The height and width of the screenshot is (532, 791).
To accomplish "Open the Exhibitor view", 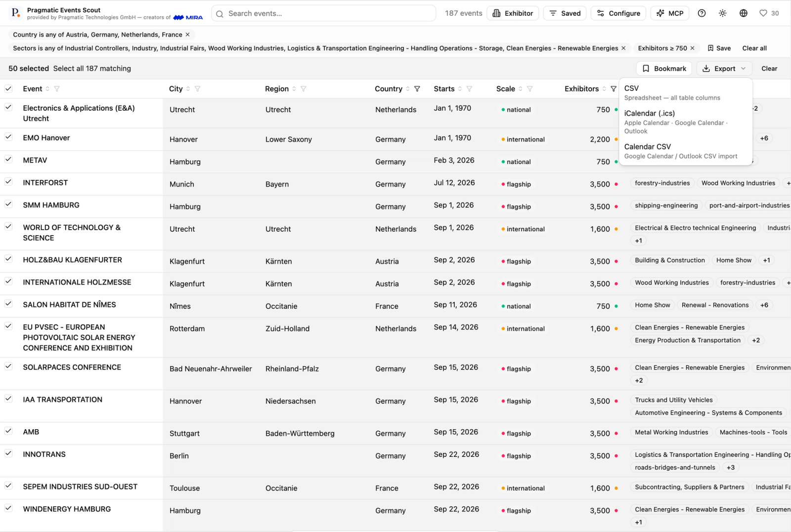I will coord(513,13).
